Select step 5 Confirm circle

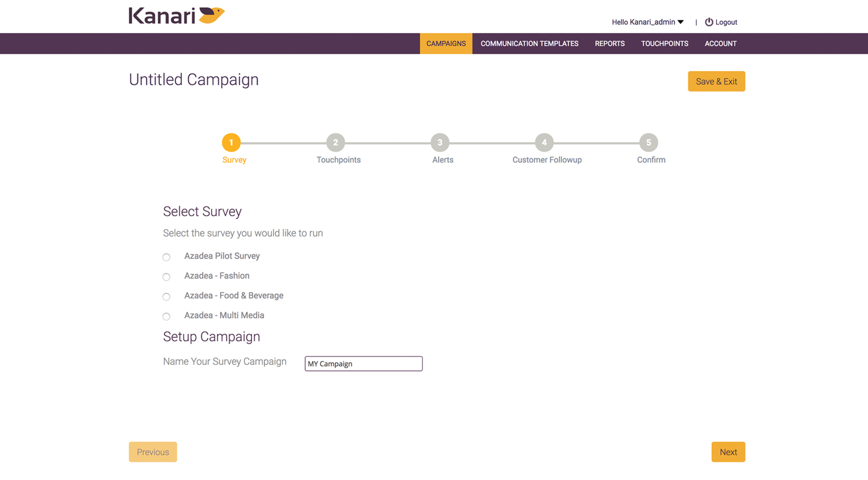click(649, 143)
